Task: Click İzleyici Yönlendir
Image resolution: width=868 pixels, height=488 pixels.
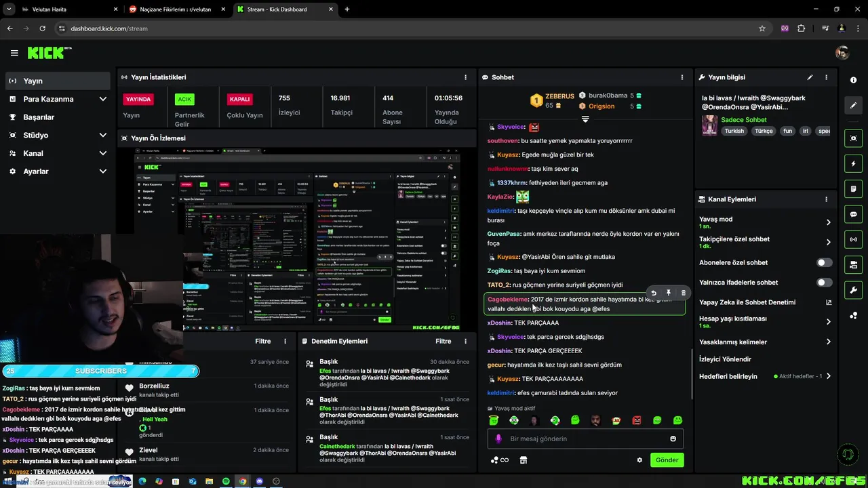Action: (725, 359)
